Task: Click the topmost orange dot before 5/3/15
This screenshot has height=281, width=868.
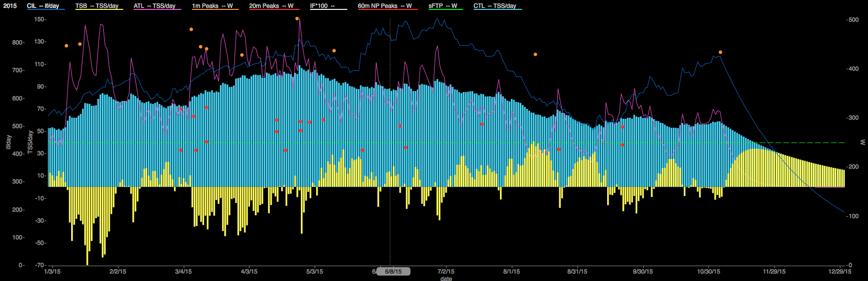Action: click(x=297, y=19)
